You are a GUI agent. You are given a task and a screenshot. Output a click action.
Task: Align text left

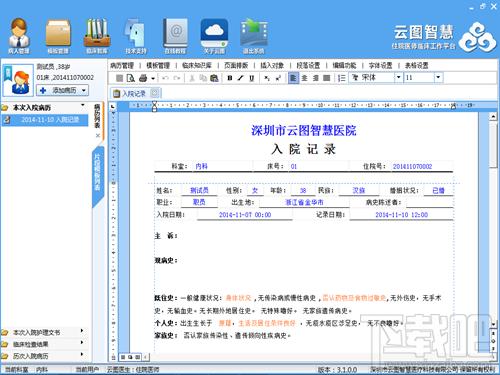pos(293,78)
